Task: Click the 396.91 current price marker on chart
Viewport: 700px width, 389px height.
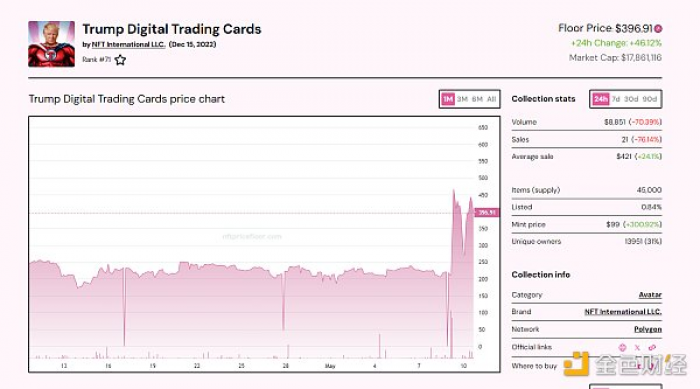Action: (487, 213)
